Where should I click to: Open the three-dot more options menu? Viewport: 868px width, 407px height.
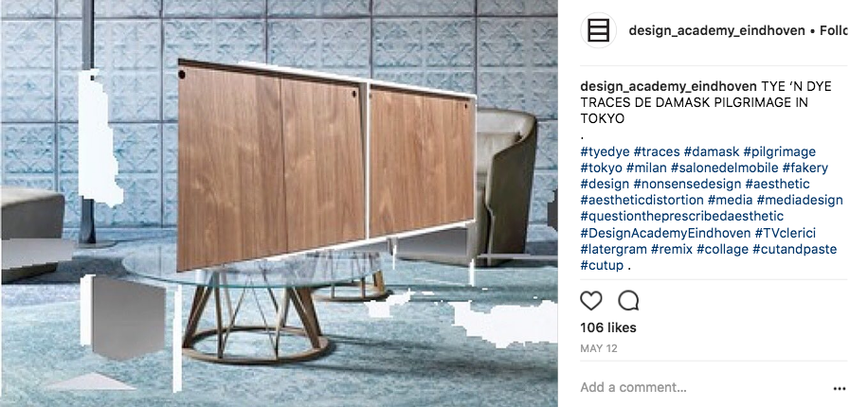pos(840,389)
